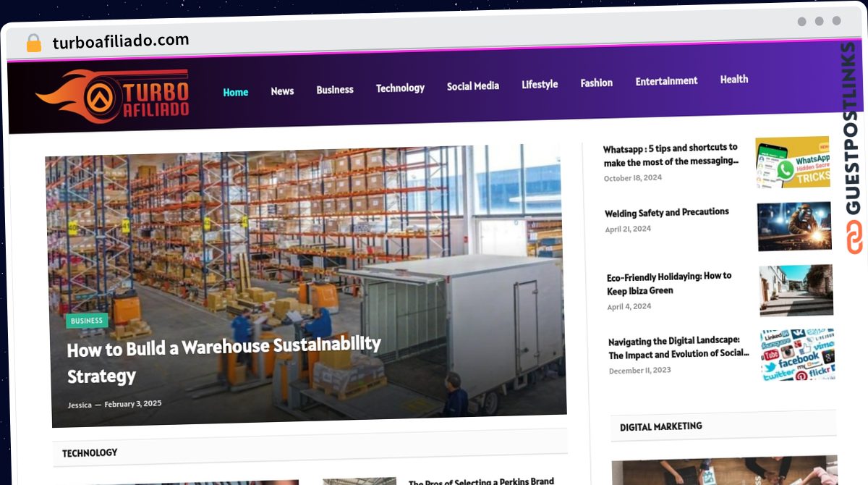This screenshot has width=868, height=485.
Task: Click the December 11, 2023 date
Action: tap(640, 371)
